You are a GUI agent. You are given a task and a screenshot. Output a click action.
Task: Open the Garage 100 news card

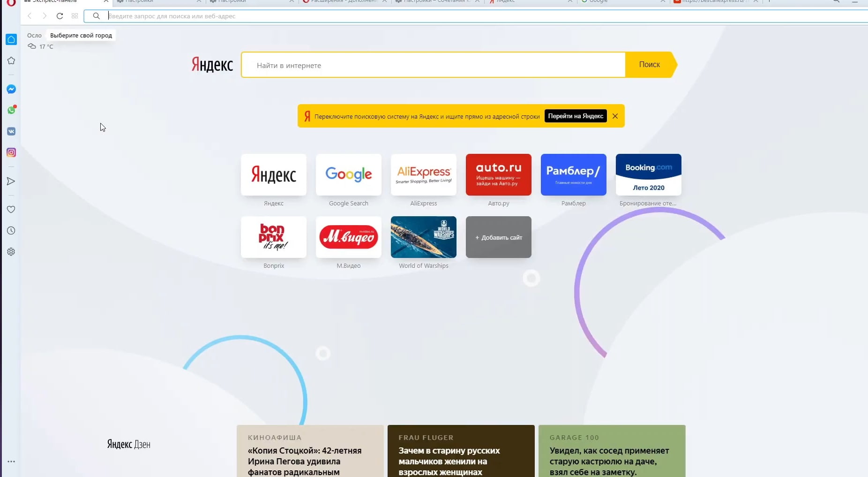pyautogui.click(x=612, y=451)
